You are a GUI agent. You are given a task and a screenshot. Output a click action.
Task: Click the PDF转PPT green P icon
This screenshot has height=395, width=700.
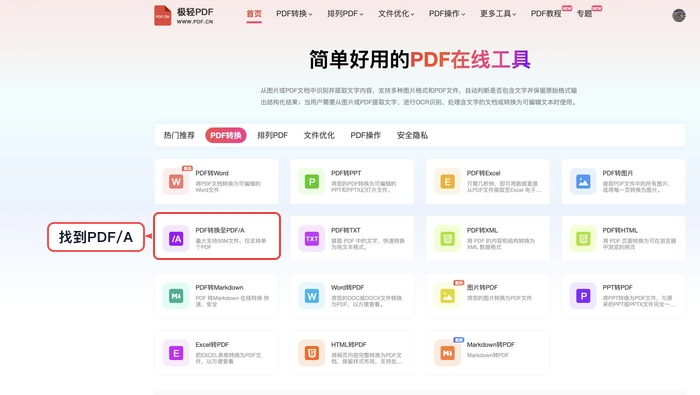click(312, 182)
